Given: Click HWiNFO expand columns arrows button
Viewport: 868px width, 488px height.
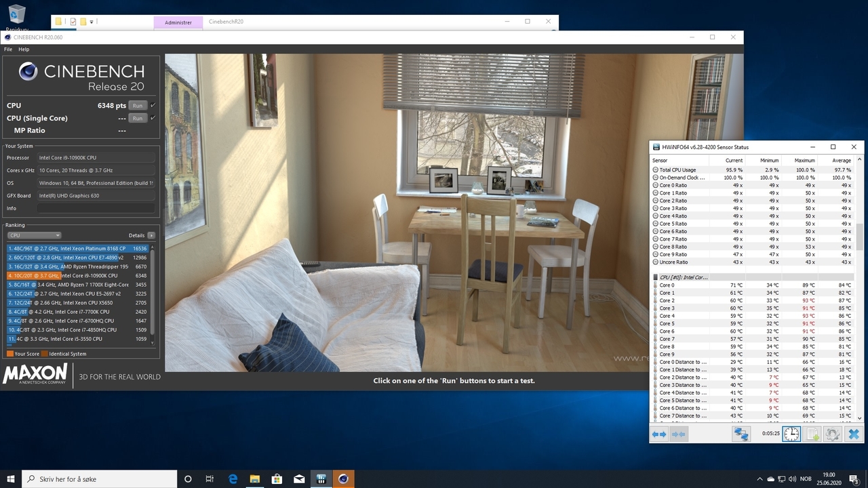Looking at the screenshot, I should (x=659, y=434).
